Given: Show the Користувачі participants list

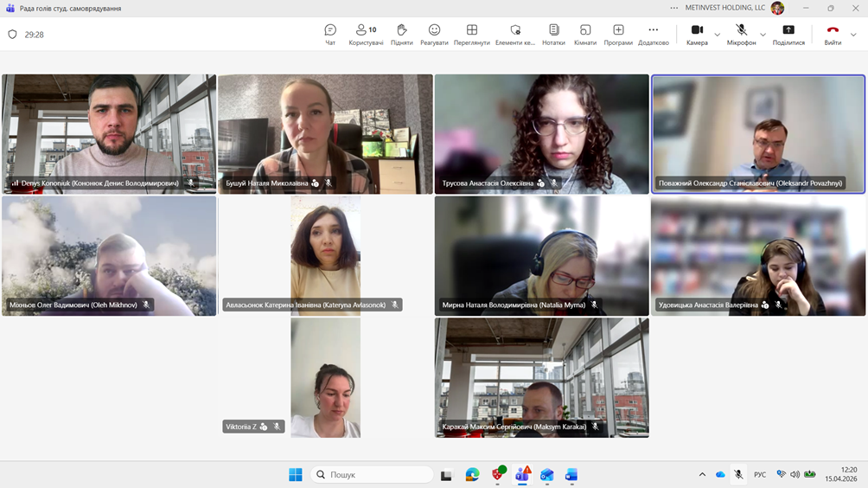Looking at the screenshot, I should pos(366,34).
